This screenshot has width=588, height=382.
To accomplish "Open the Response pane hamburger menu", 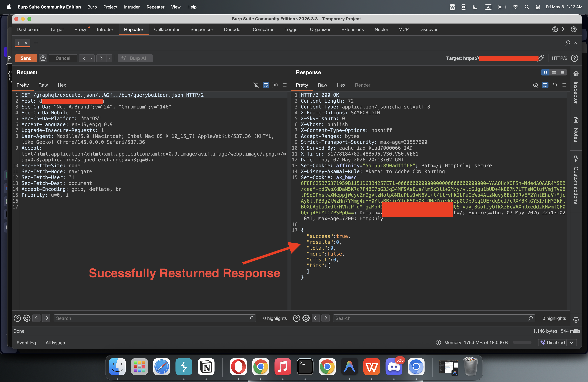I will point(564,85).
